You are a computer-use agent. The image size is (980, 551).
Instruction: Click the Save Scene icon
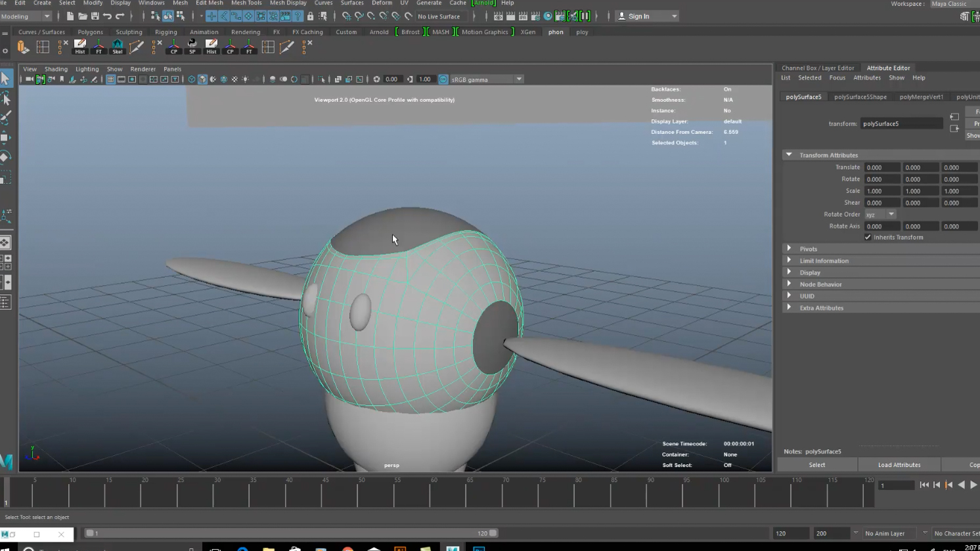pos(95,16)
